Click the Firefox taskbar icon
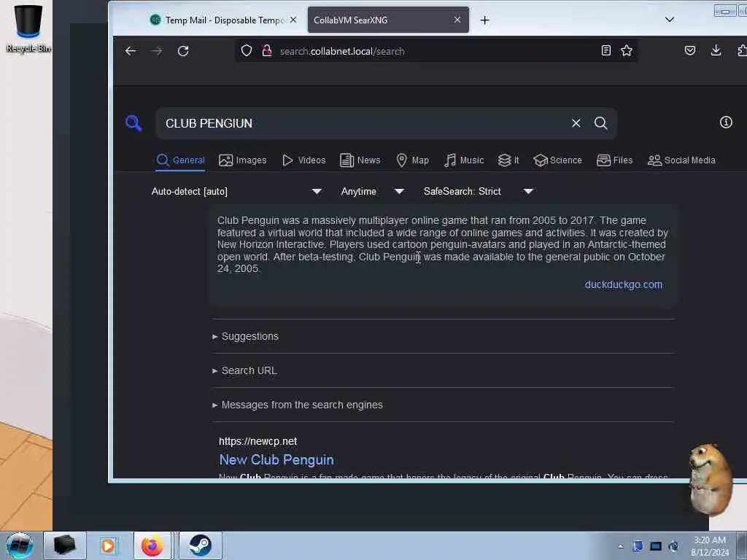 [x=152, y=545]
